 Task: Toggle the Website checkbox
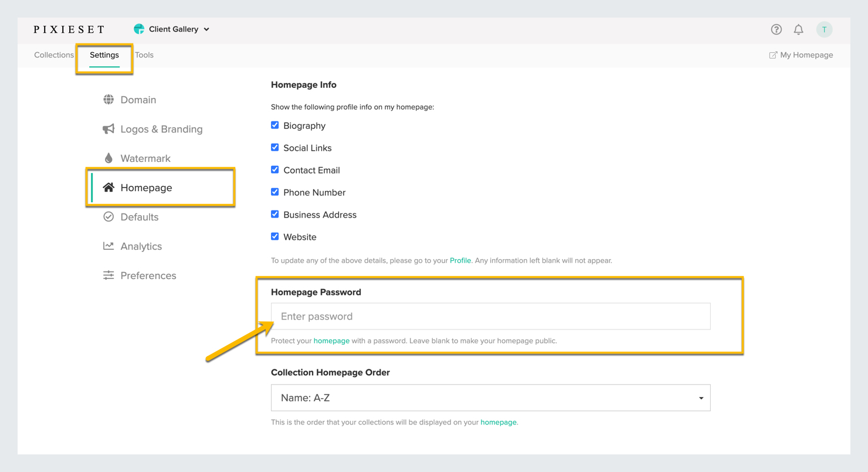coord(275,237)
